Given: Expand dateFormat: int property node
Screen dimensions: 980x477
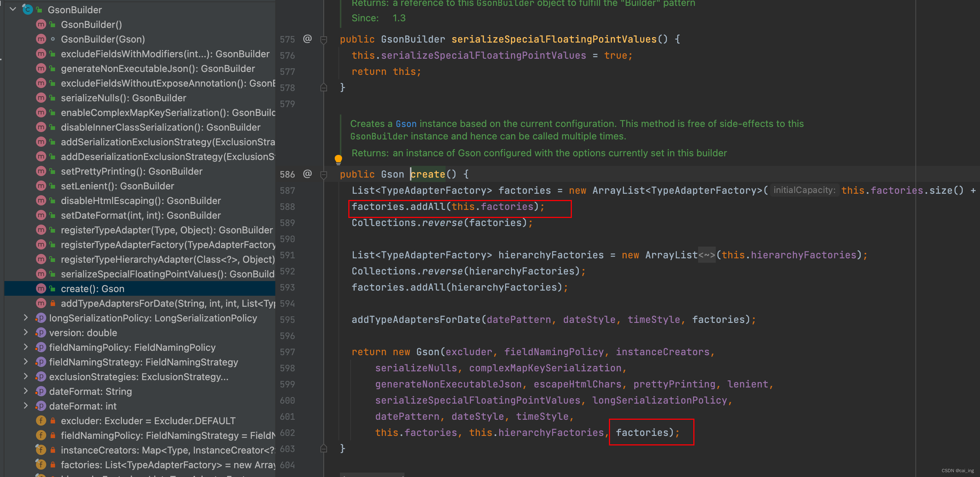Looking at the screenshot, I should [25, 405].
